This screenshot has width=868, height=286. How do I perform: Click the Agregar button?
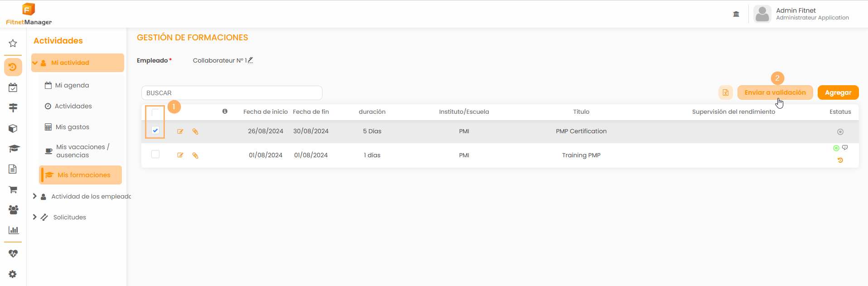[x=838, y=92]
